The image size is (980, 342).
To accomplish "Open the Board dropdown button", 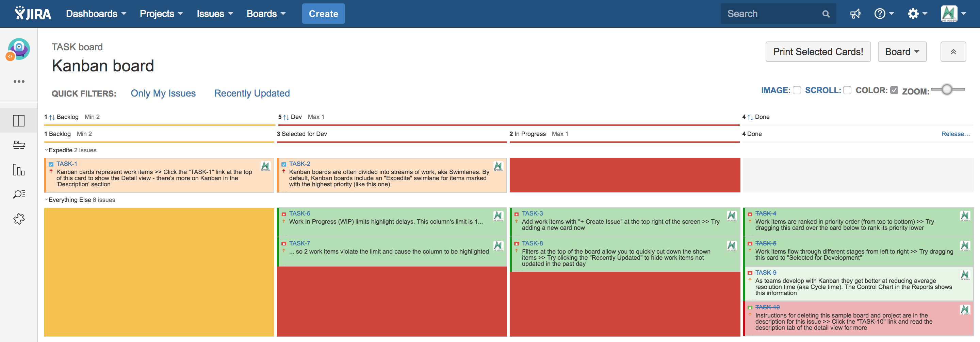I will [x=902, y=52].
